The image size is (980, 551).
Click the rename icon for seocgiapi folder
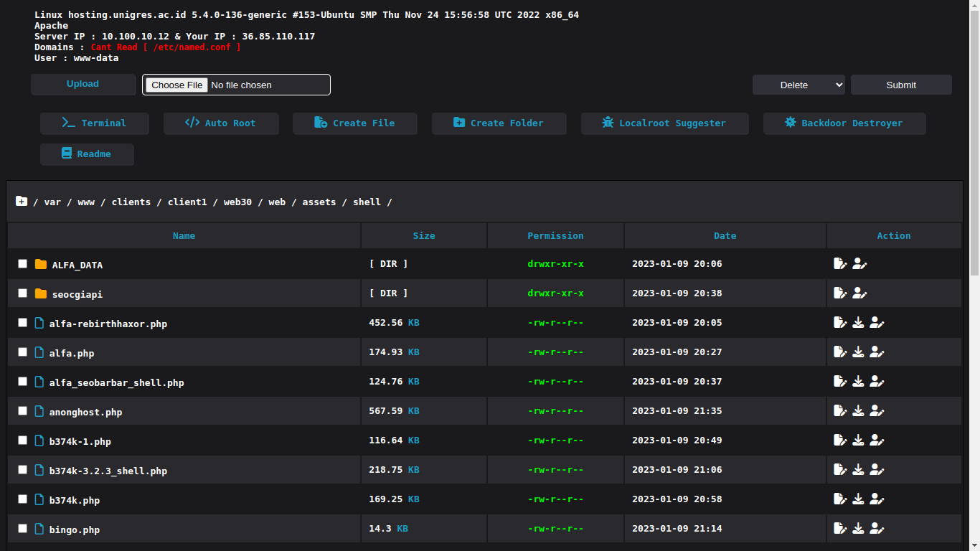pyautogui.click(x=840, y=293)
